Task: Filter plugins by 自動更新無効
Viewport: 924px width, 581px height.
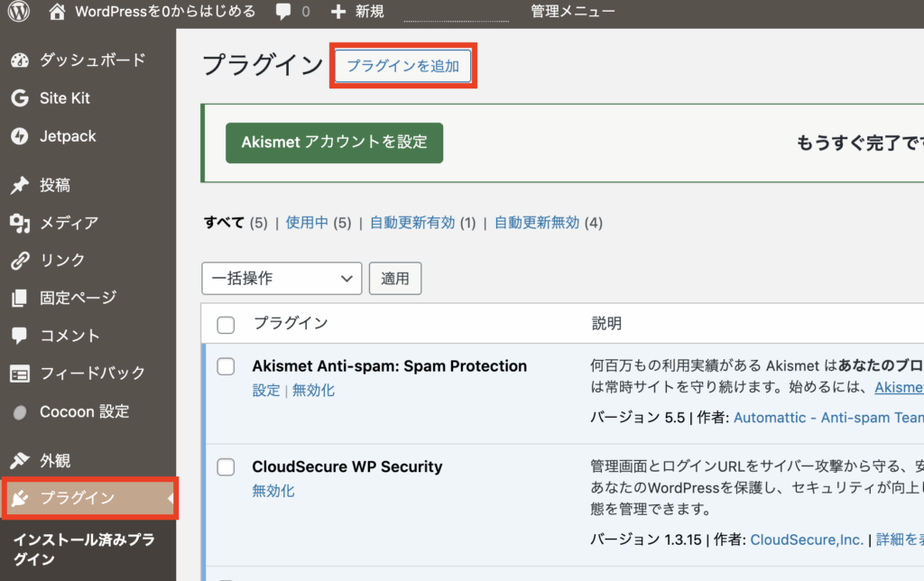Action: point(537,222)
